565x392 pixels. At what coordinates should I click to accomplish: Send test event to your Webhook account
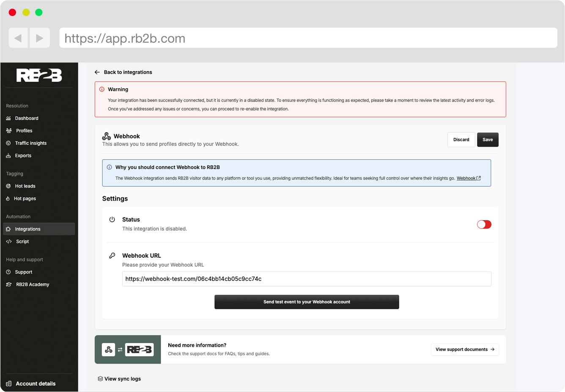(x=307, y=302)
